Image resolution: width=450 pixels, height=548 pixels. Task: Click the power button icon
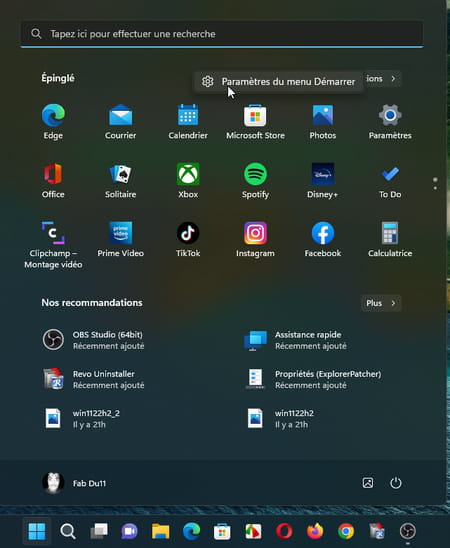point(395,483)
